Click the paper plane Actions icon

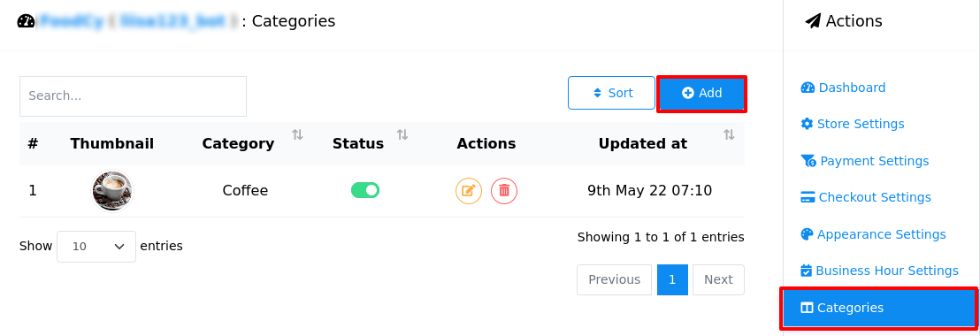point(813,21)
